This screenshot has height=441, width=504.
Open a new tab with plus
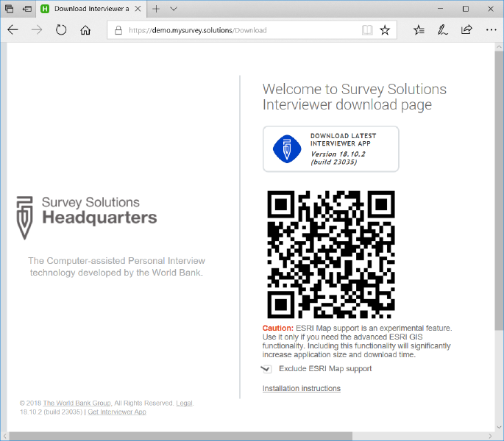(156, 9)
